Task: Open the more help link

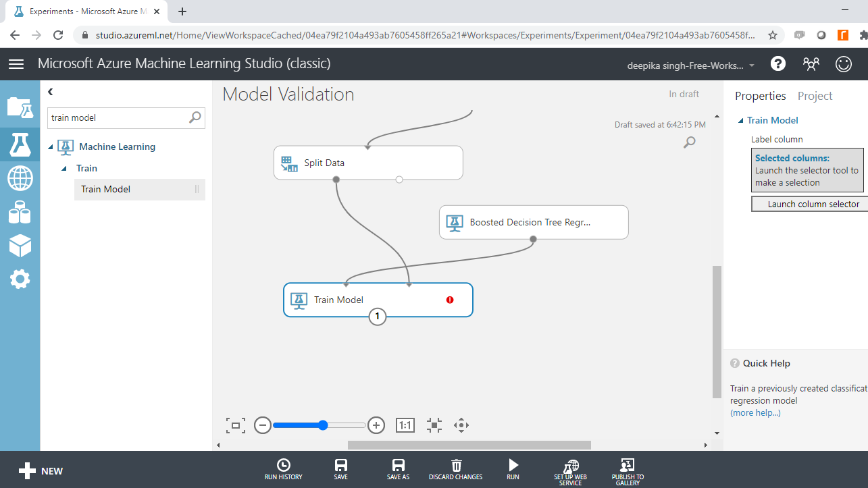Action: 755,412
